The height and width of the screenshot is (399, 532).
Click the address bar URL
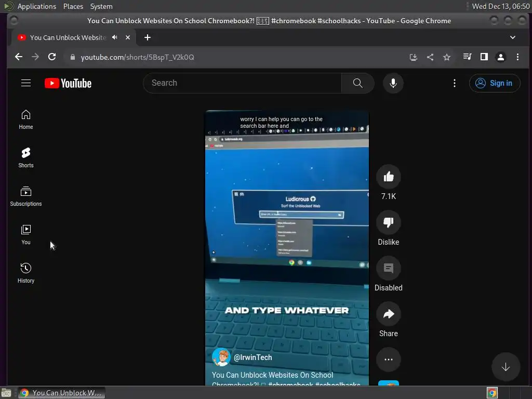tap(137, 57)
